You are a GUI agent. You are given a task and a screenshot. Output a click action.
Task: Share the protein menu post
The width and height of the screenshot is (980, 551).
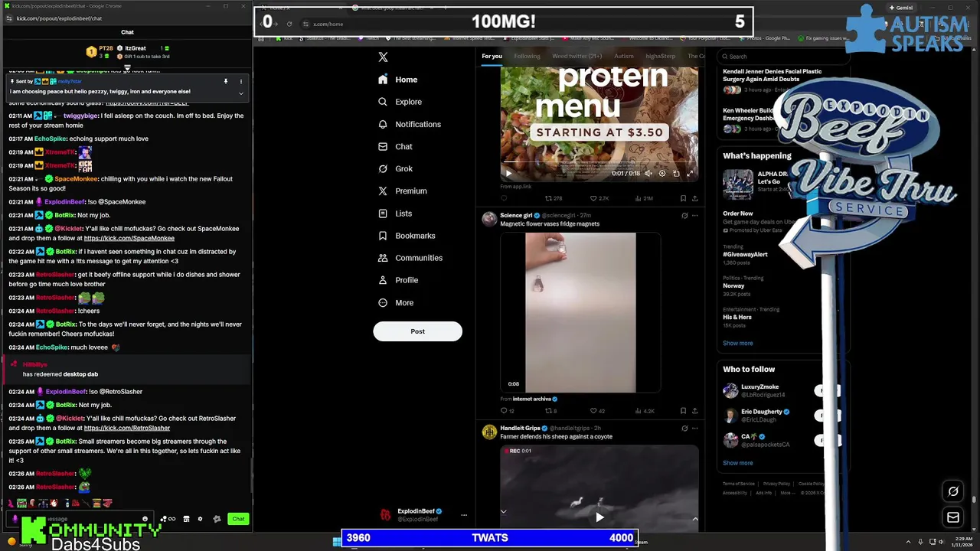point(695,198)
